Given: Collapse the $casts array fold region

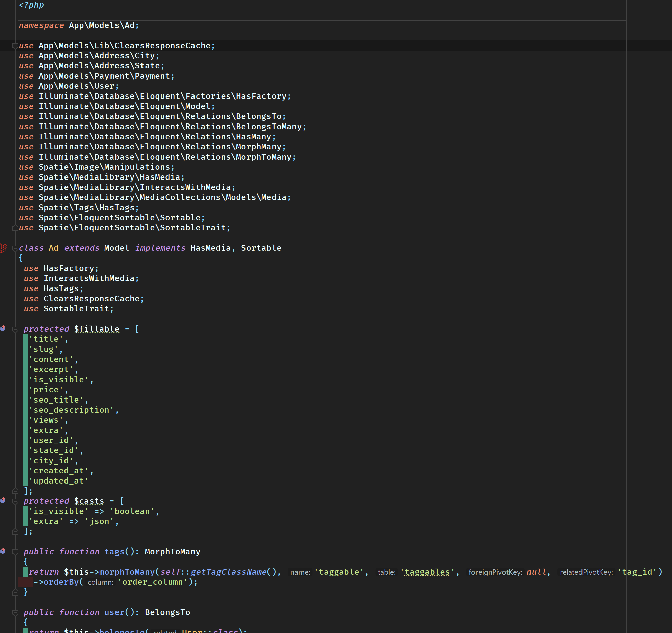Looking at the screenshot, I should 15,501.
